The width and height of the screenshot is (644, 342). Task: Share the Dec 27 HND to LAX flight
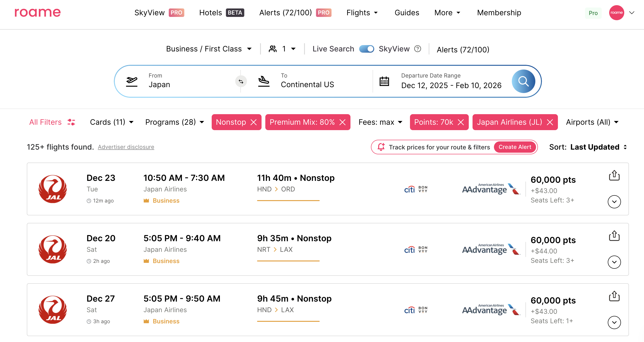(614, 296)
